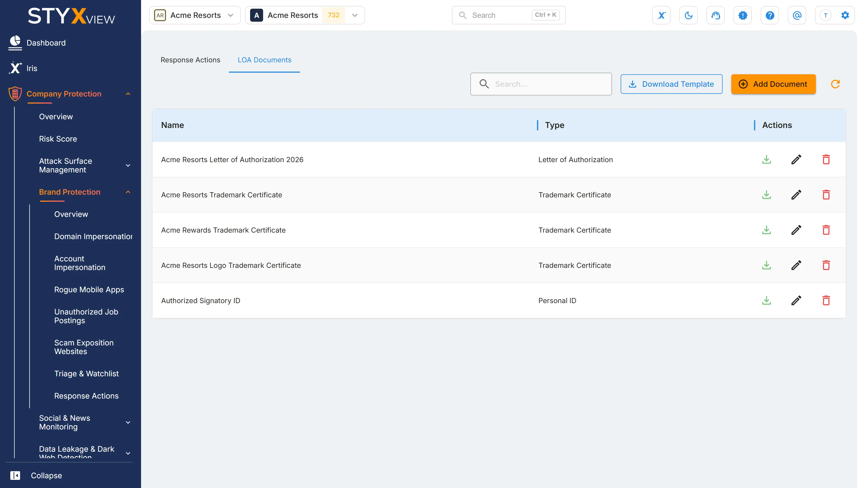The image size is (868, 488).
Task: Open Rogue Mobile Apps
Action: coord(89,290)
